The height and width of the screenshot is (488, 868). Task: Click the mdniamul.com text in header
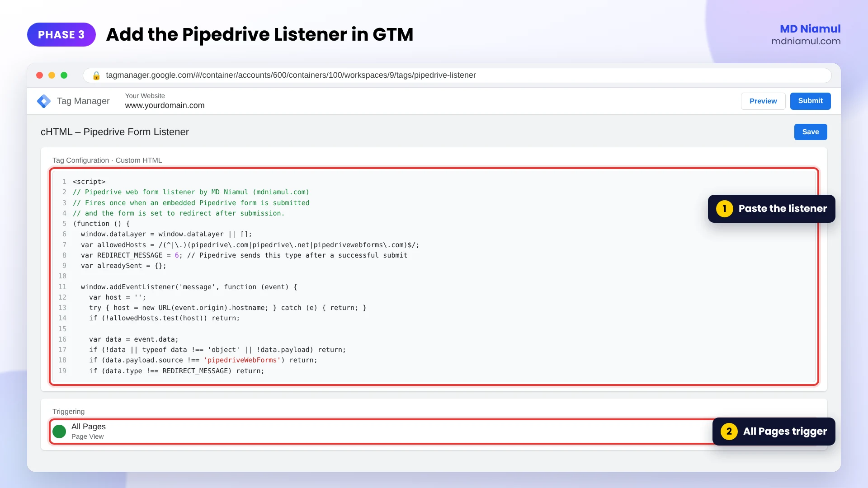tap(806, 41)
